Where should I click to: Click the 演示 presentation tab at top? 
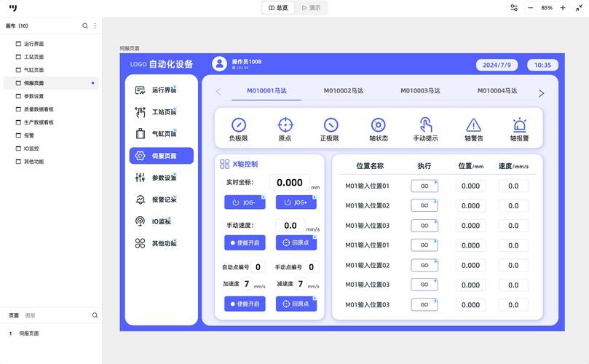pos(311,7)
